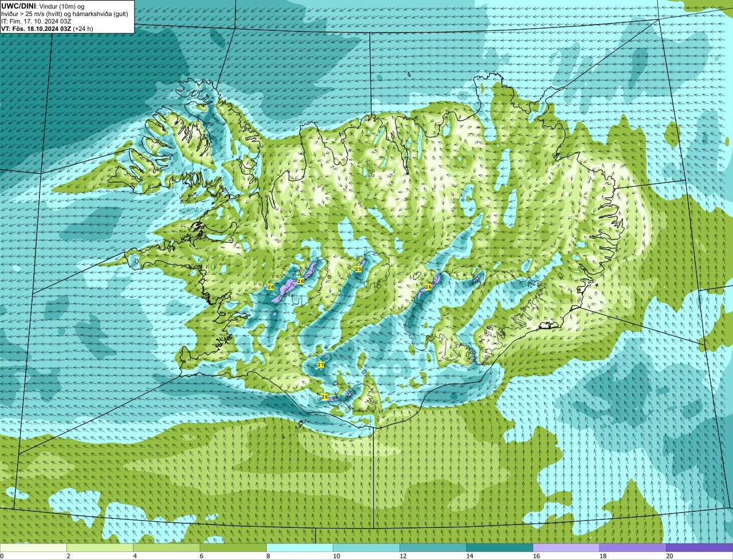Select the 2–4 m/s light yellow-green swatch

(101, 547)
